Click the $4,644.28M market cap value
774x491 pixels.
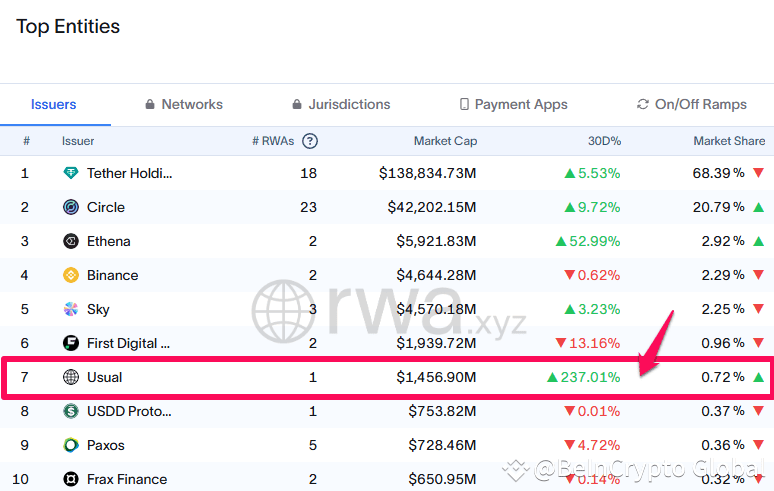point(436,275)
